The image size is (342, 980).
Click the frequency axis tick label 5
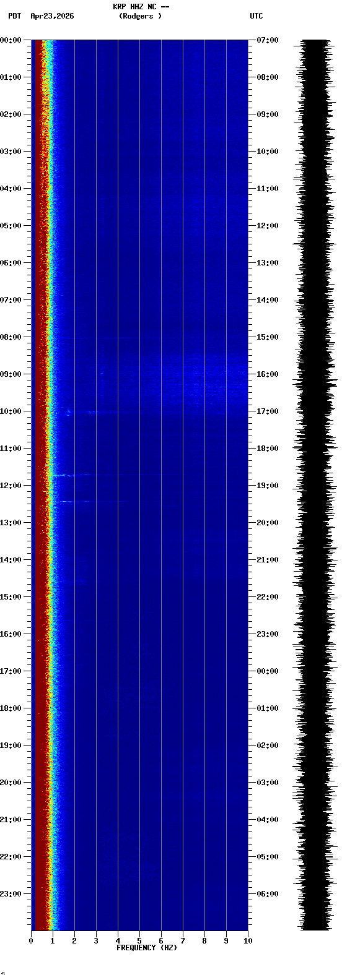click(139, 941)
